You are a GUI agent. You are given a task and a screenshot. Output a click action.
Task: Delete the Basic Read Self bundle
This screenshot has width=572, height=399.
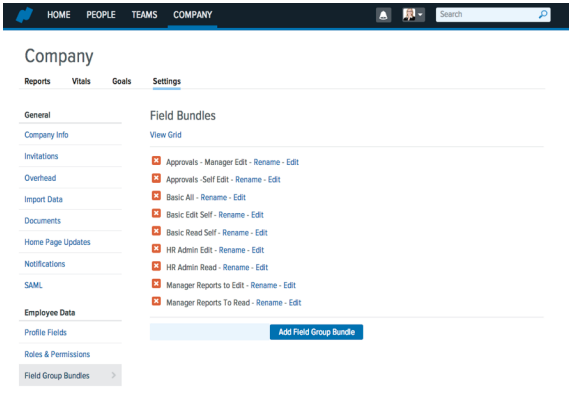(x=156, y=231)
